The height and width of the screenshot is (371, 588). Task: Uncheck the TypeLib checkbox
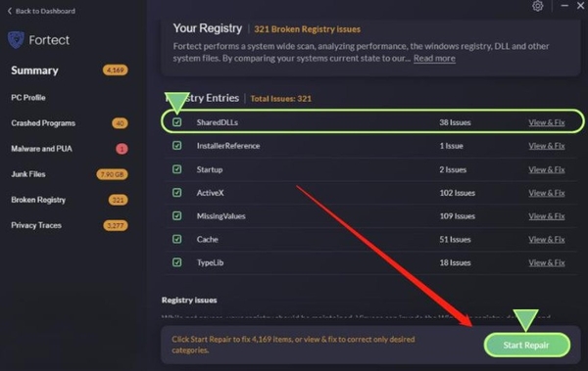[x=177, y=262]
